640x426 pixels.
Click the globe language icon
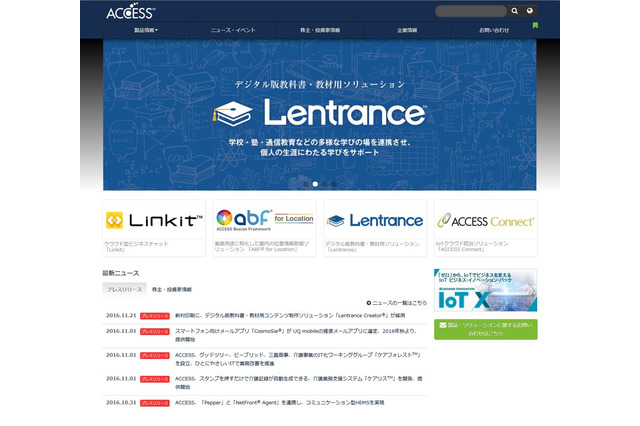click(530, 11)
